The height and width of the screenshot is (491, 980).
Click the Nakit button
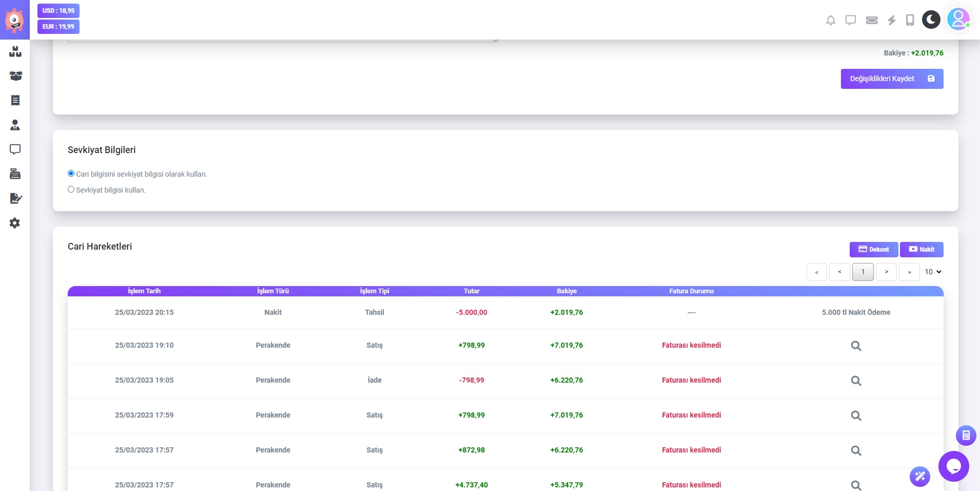coord(922,250)
